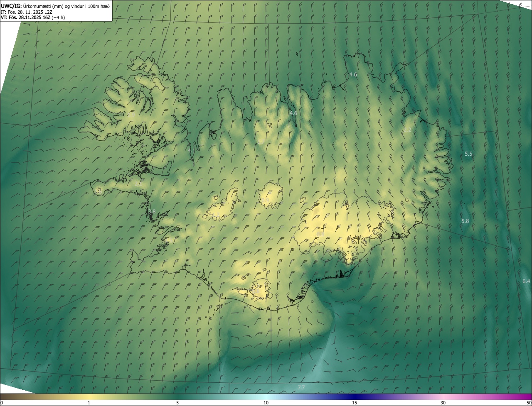Select the valid time line "VT: Fös. 28.11.2025 16Z"
This screenshot has width=532, height=406.
tap(25, 17)
